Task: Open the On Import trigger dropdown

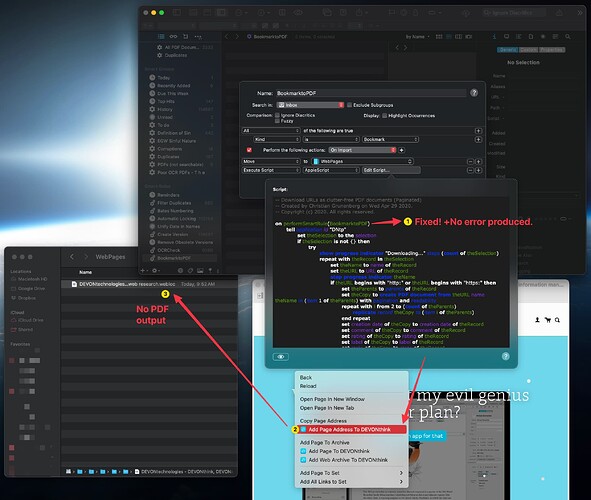Action: coord(362,150)
